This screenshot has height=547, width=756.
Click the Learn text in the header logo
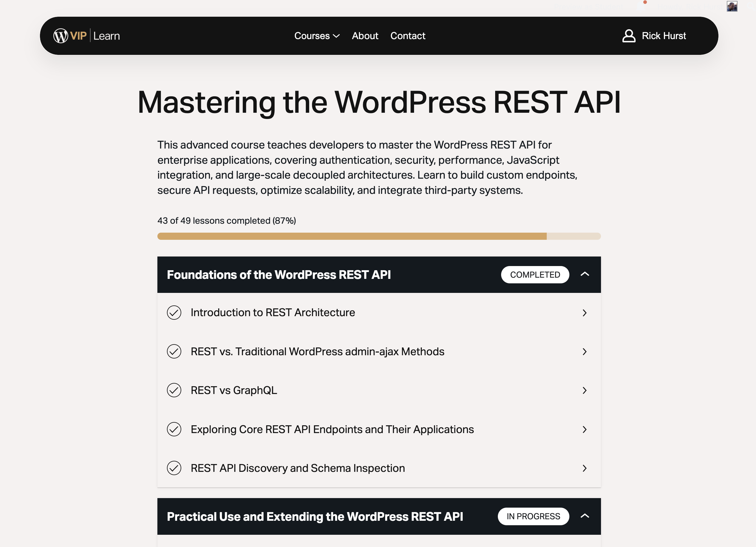pos(106,36)
